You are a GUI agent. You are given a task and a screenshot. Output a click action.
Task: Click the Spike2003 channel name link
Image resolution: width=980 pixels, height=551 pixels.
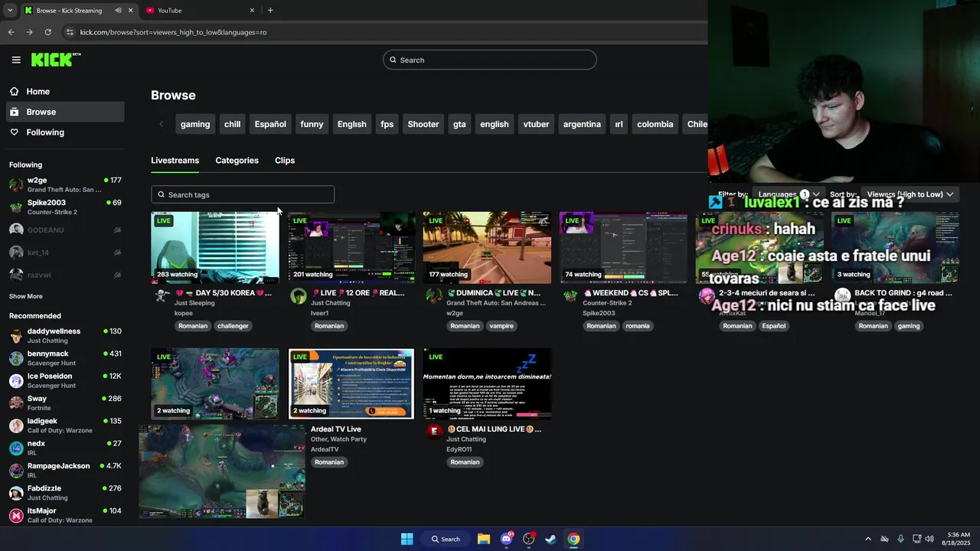pyautogui.click(x=599, y=313)
